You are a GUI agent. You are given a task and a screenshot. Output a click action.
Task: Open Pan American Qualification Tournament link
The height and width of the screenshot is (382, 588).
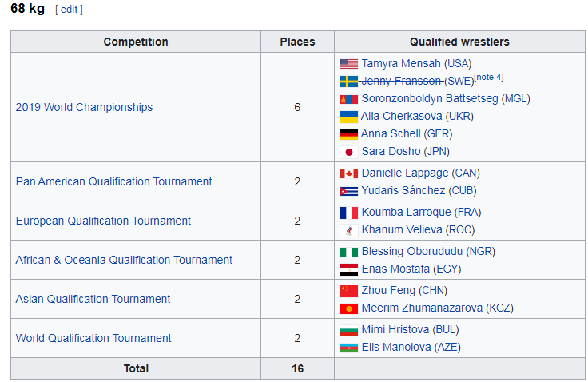pyautogui.click(x=113, y=181)
